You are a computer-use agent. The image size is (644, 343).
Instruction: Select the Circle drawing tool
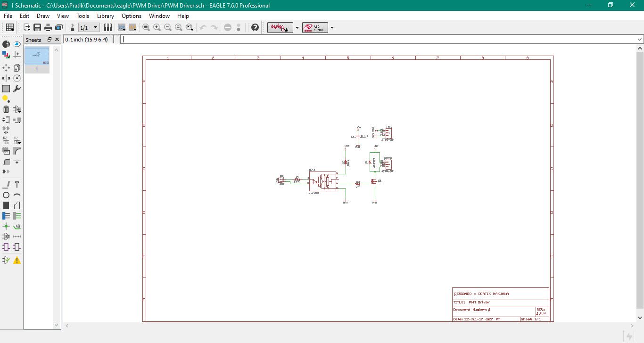[x=6, y=195]
